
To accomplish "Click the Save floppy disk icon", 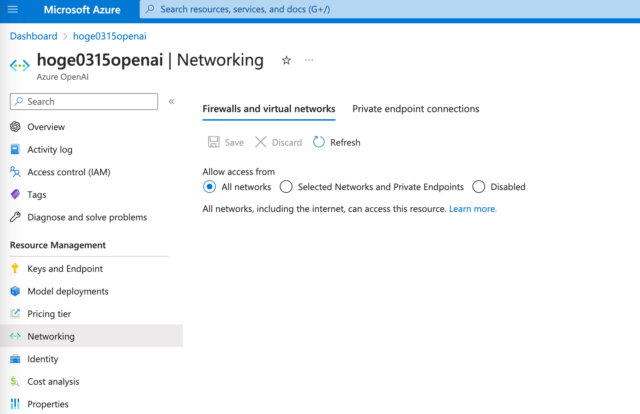I will pyautogui.click(x=213, y=142).
